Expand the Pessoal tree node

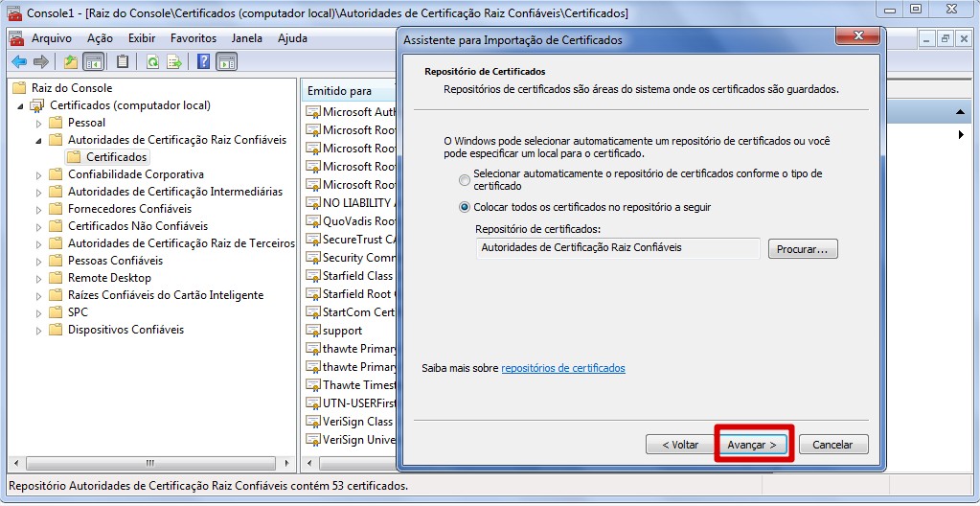pos(39,123)
